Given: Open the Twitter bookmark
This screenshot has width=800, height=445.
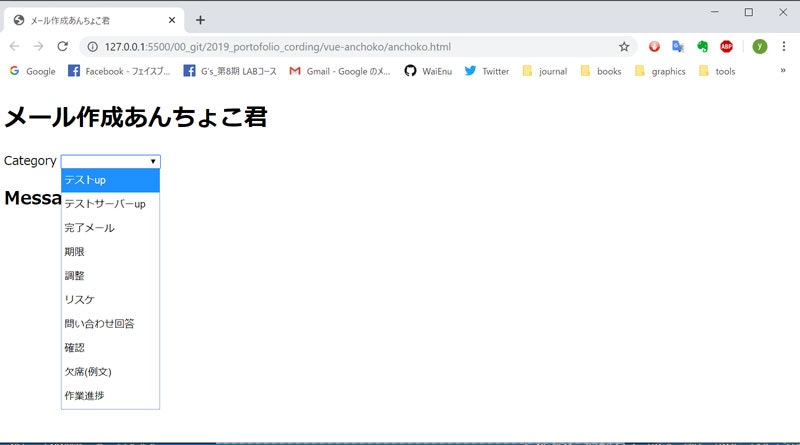Looking at the screenshot, I should pos(487,71).
